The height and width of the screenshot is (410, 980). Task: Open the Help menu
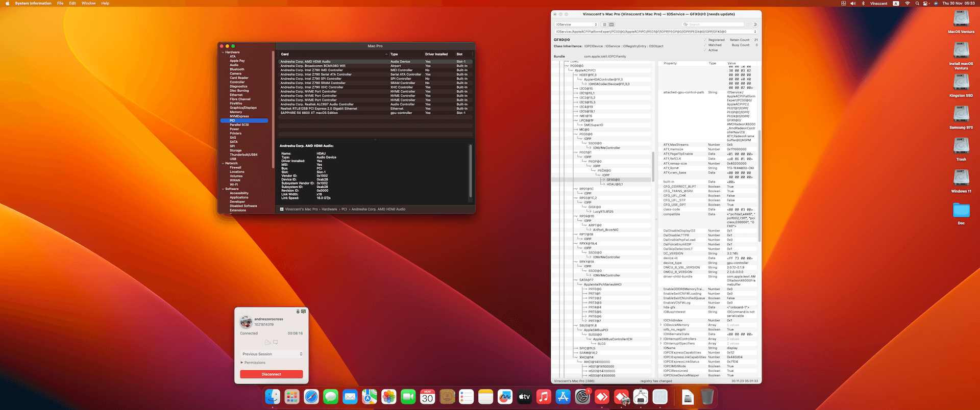pyautogui.click(x=105, y=3)
